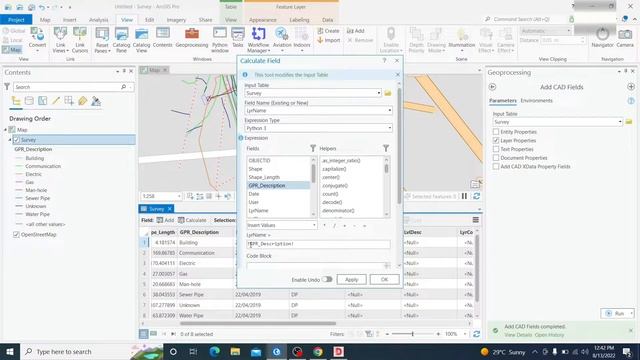Uncheck Layer Properties checkbox
The image size is (640, 360).
pyautogui.click(x=496, y=140)
